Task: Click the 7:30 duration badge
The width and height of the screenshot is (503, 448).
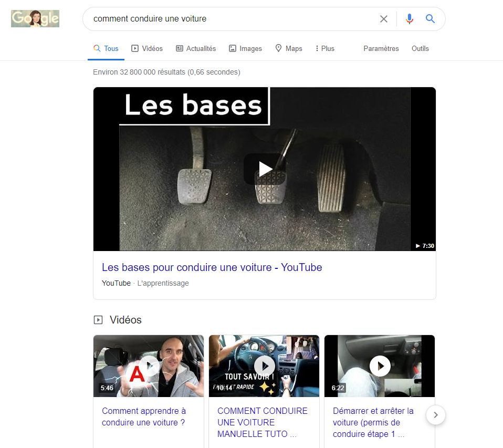Action: coord(425,246)
